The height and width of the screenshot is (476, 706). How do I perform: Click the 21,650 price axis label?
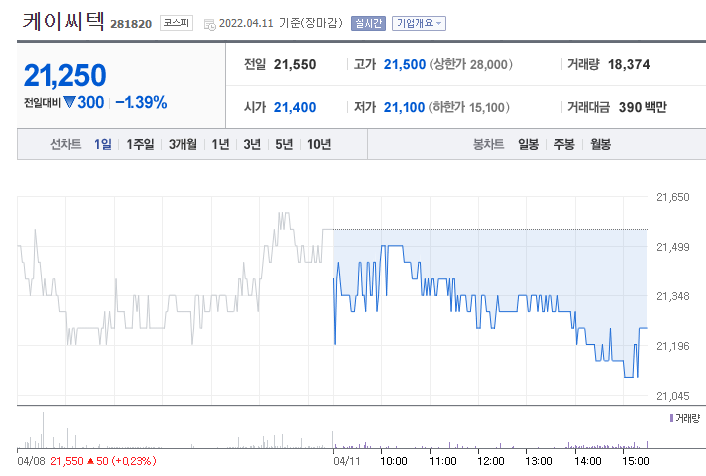[673, 197]
